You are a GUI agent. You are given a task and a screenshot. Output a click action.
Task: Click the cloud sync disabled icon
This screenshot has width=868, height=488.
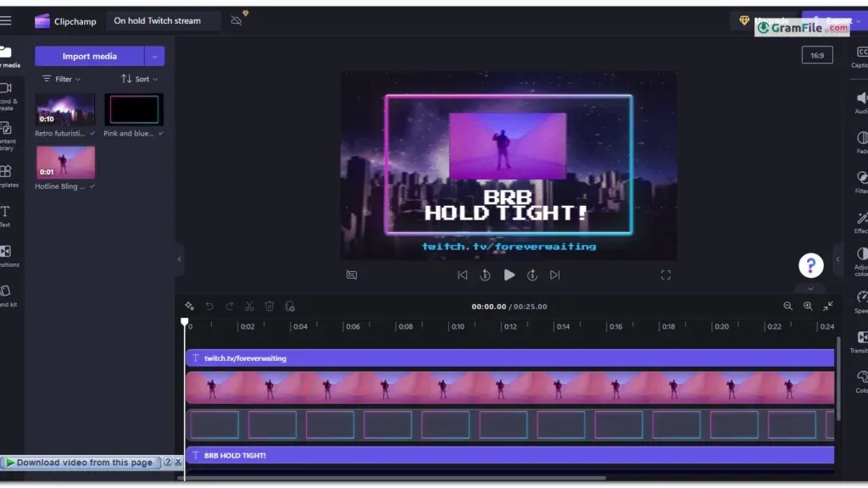tap(236, 21)
